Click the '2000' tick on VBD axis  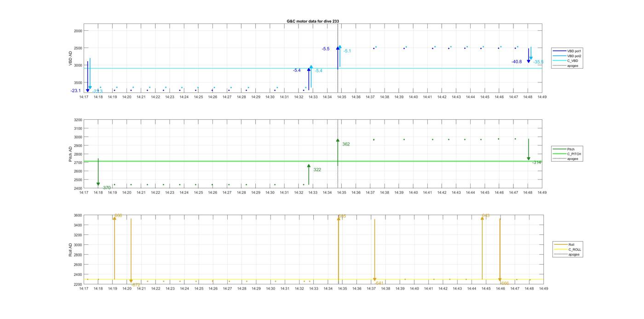click(78, 31)
